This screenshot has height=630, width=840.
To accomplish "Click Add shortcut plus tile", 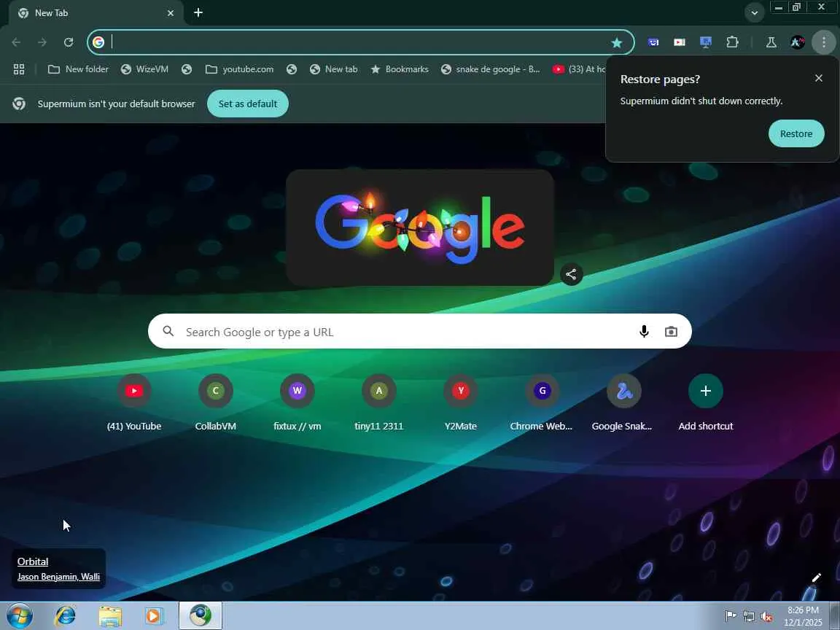I will point(706,403).
